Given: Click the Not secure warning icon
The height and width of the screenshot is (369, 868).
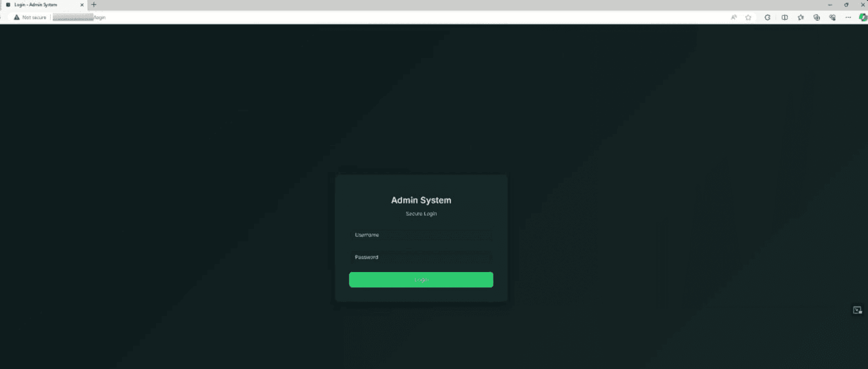Looking at the screenshot, I should pos(17,17).
